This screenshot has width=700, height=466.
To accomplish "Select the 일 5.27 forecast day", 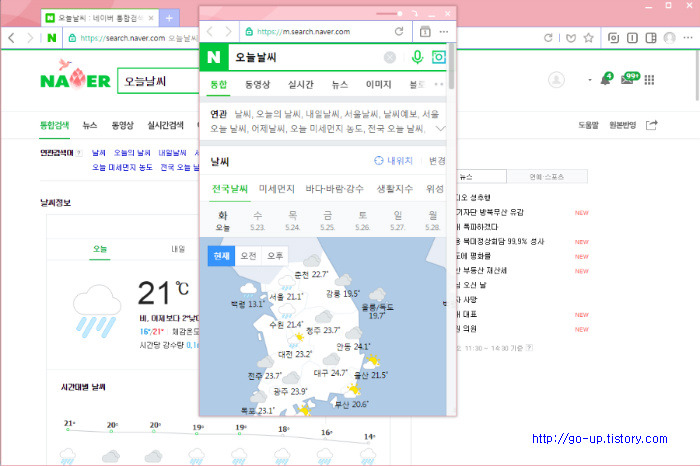I will point(397,221).
